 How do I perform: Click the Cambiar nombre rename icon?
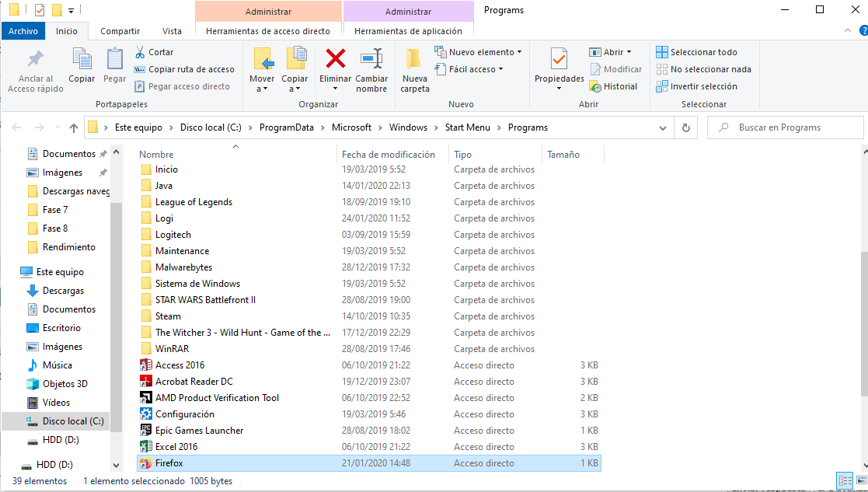click(x=371, y=58)
